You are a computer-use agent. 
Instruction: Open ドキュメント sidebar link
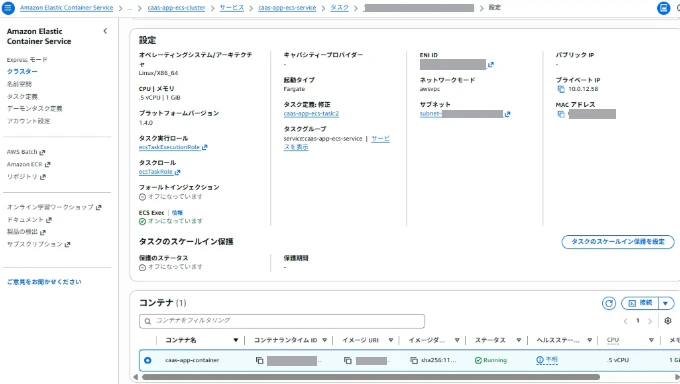[x=29, y=220]
